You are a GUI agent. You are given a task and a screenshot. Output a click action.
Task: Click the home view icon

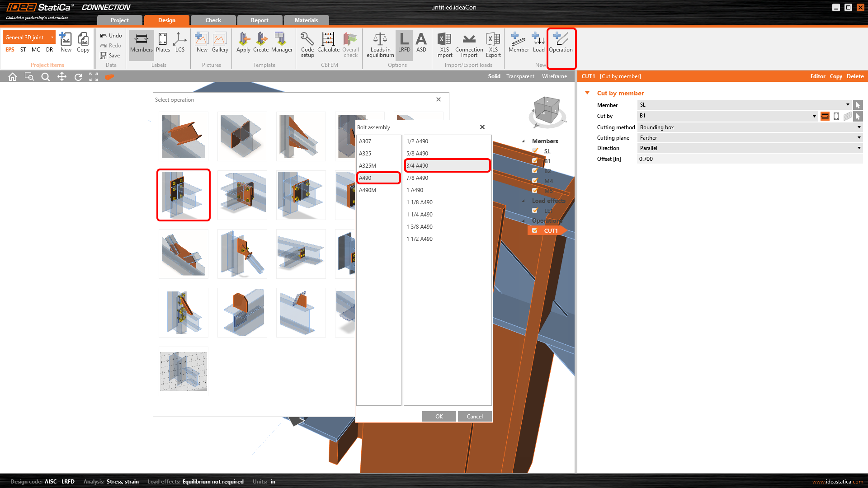coord(13,77)
